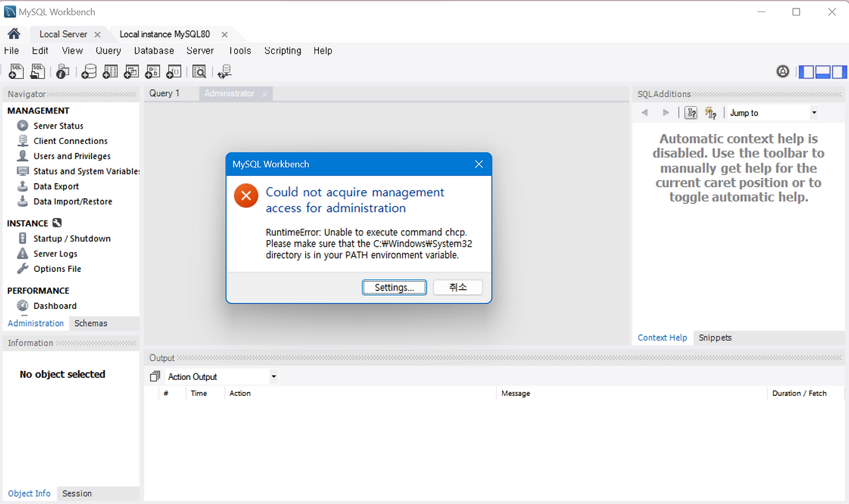This screenshot has height=504, width=849.
Task: Close the MySQL Workbench error dialog
Action: [x=479, y=164]
